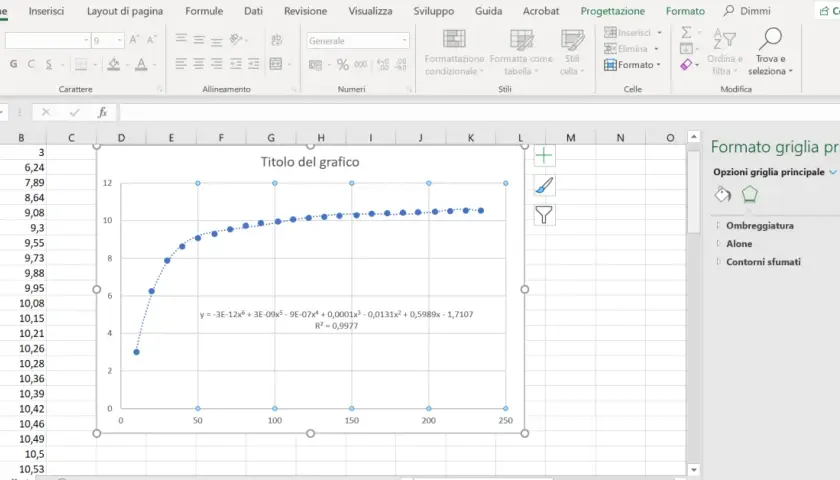Click the AutoSum sigma icon

point(686,33)
